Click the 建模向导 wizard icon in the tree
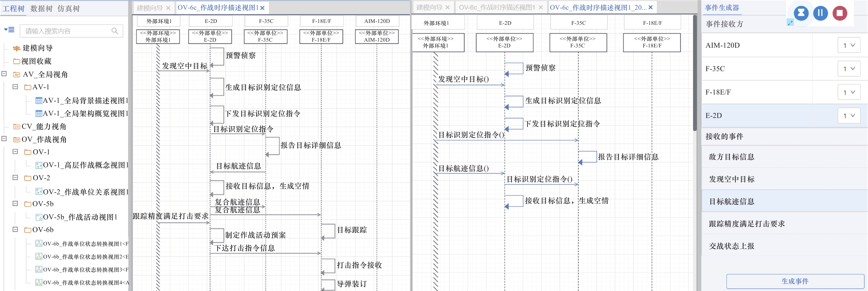Viewport: 868px width, 291px height. (16, 48)
